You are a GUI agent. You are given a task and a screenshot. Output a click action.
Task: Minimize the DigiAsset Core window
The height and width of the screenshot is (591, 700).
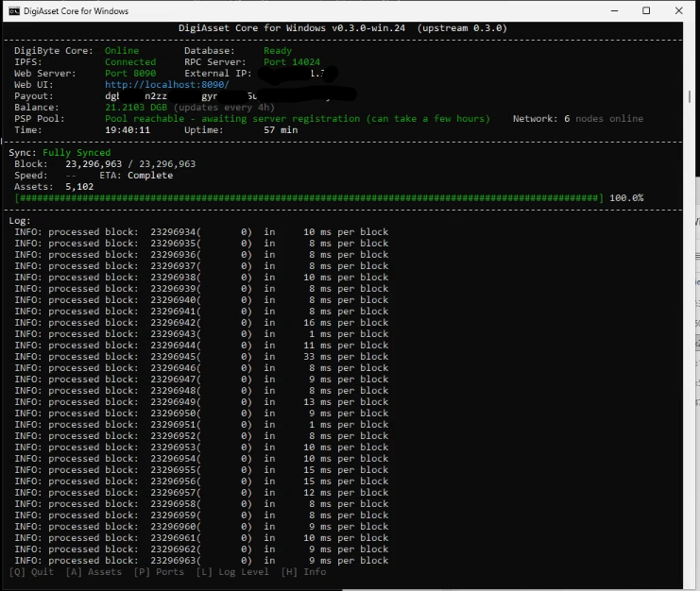pyautogui.click(x=614, y=10)
